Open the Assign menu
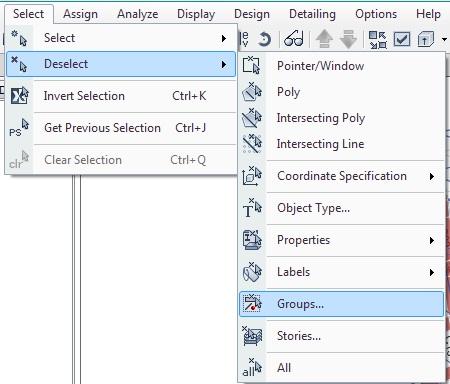The image size is (450, 384). pos(80,14)
